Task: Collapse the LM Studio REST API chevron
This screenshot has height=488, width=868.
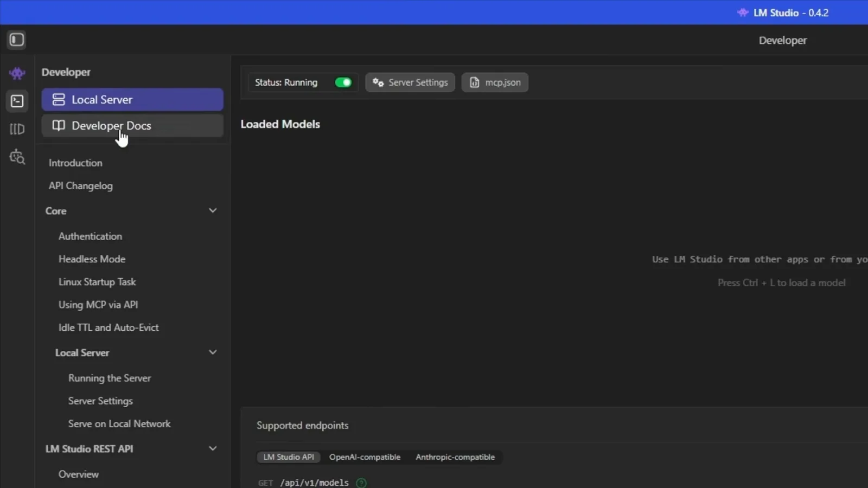Action: (213, 448)
